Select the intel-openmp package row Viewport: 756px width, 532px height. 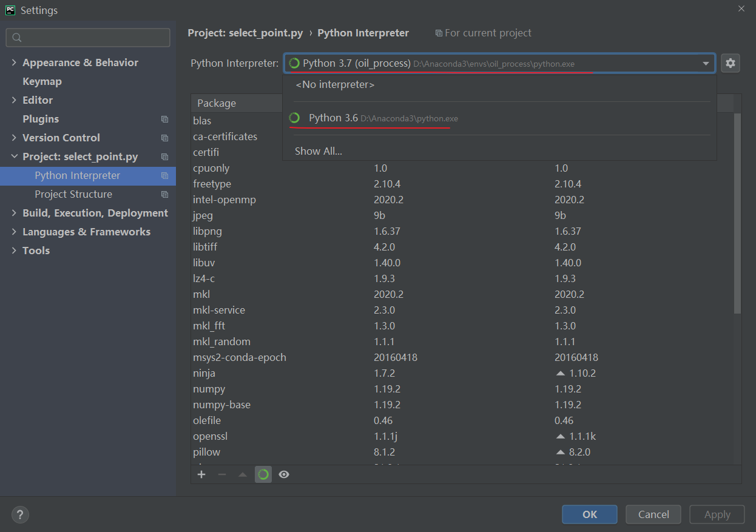pyautogui.click(x=462, y=200)
